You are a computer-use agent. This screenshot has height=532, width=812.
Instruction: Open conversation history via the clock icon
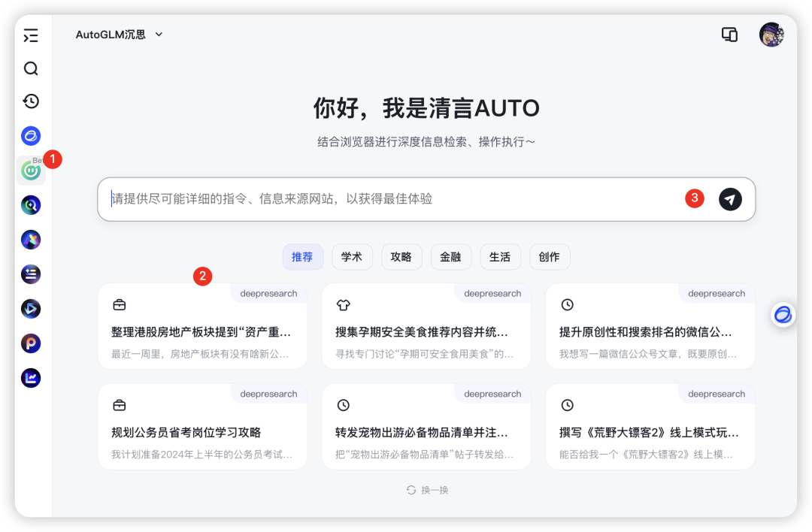coord(31,101)
